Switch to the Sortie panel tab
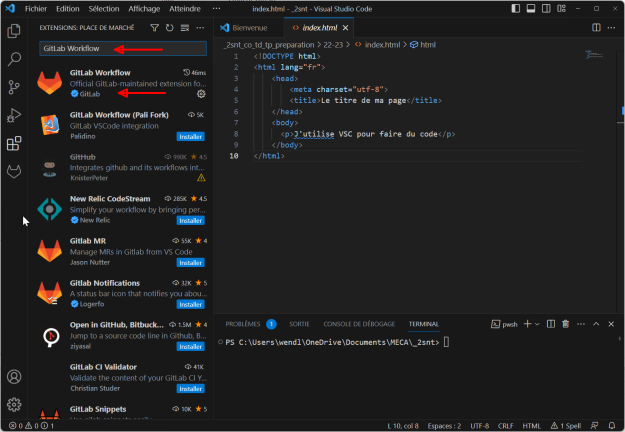 click(x=299, y=324)
